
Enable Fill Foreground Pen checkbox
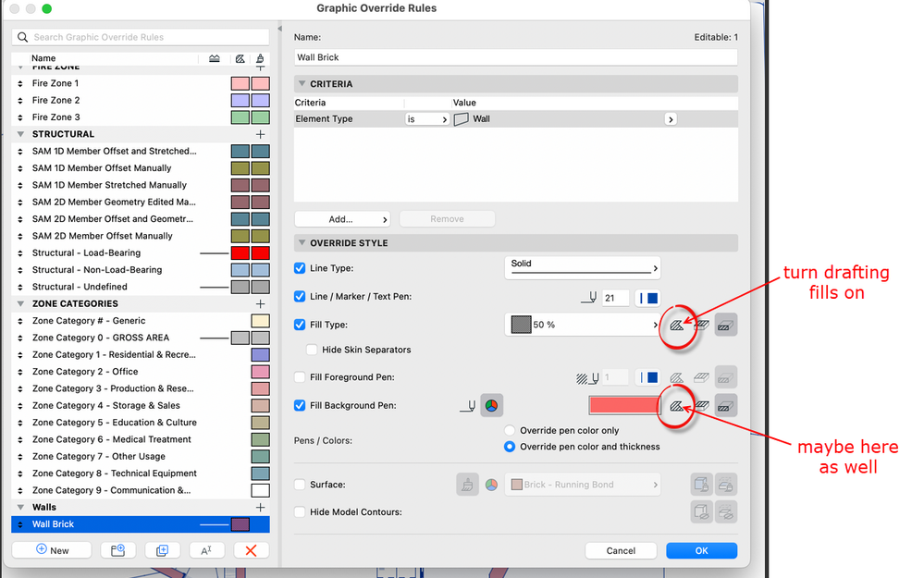(300, 377)
